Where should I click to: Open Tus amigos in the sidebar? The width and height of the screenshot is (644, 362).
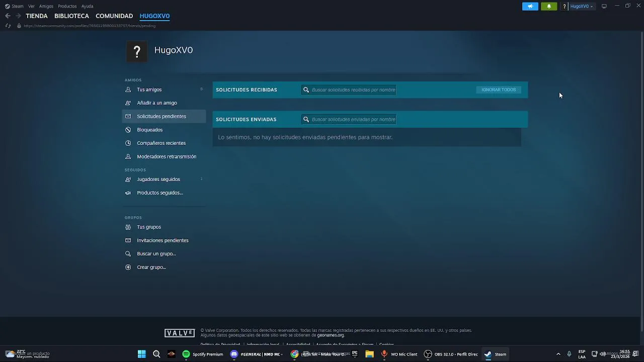[x=164, y=89]
